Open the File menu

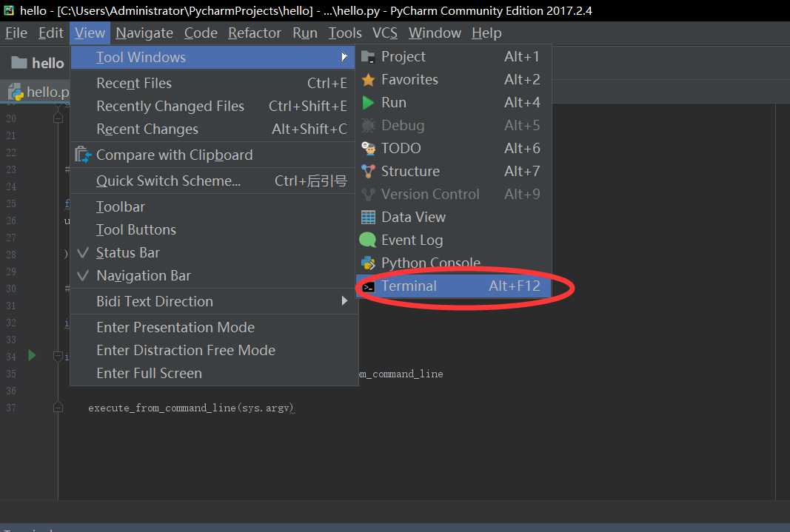click(16, 33)
